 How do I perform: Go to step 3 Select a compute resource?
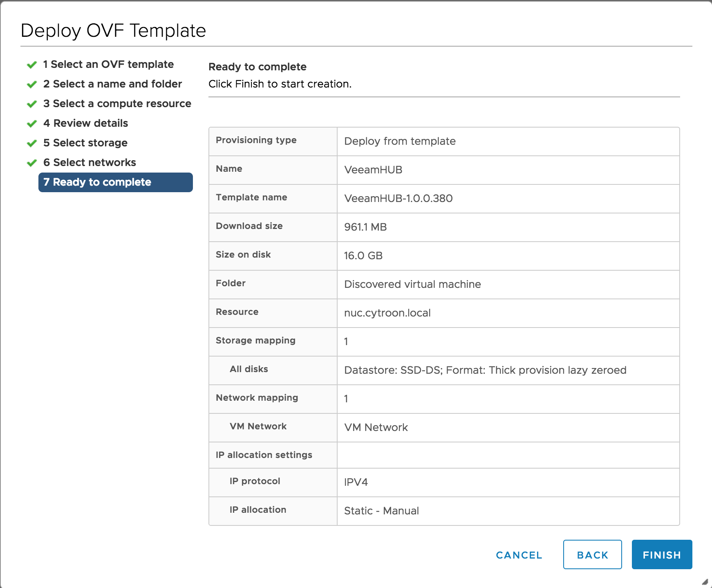click(x=117, y=103)
